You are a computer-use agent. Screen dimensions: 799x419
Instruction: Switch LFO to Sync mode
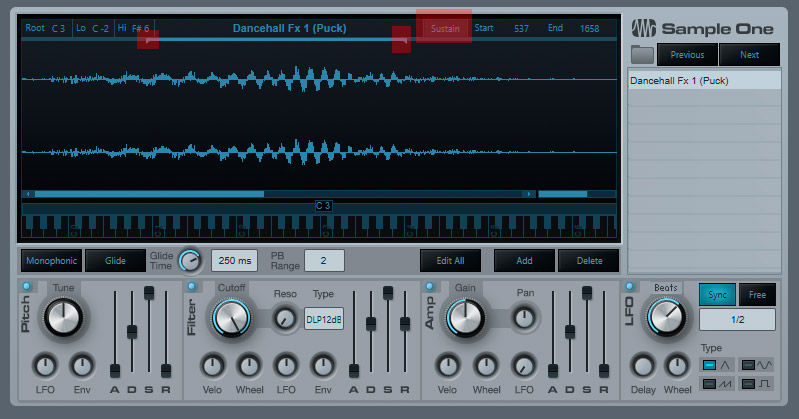[x=717, y=294]
